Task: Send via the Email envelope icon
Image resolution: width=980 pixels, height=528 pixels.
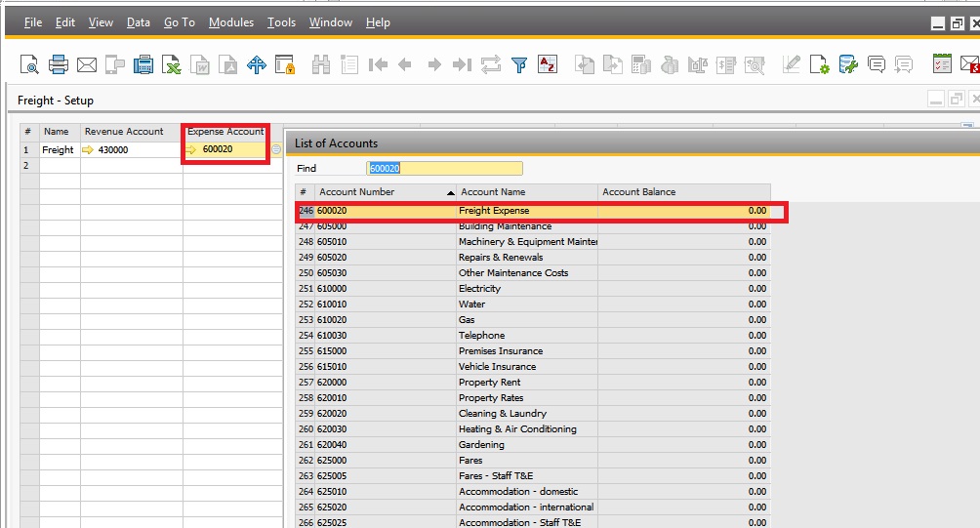Action: point(87,64)
